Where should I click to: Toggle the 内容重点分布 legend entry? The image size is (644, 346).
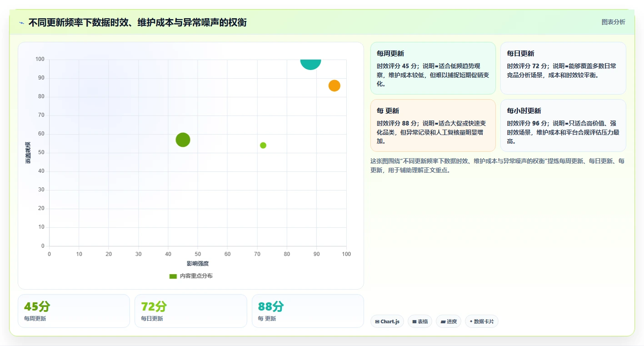click(x=191, y=276)
